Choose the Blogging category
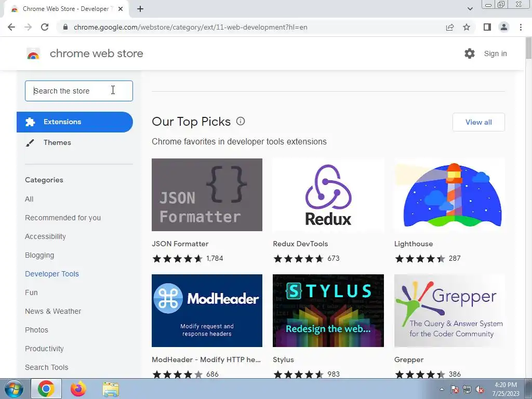The width and height of the screenshot is (532, 399). (39, 255)
